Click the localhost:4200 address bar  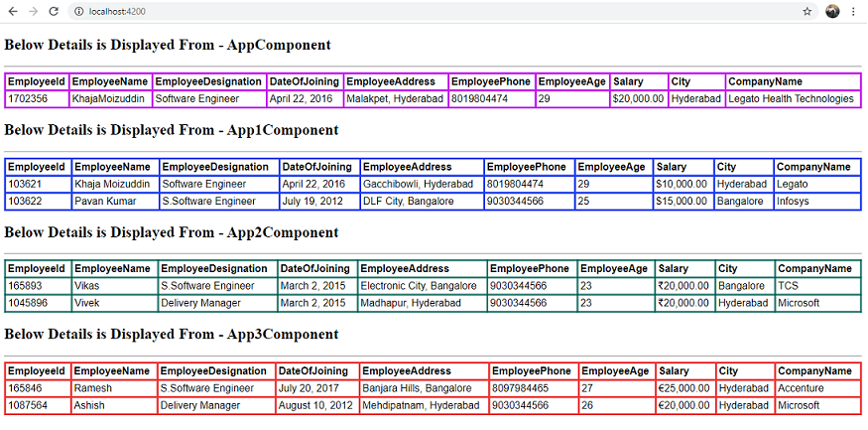click(x=442, y=11)
